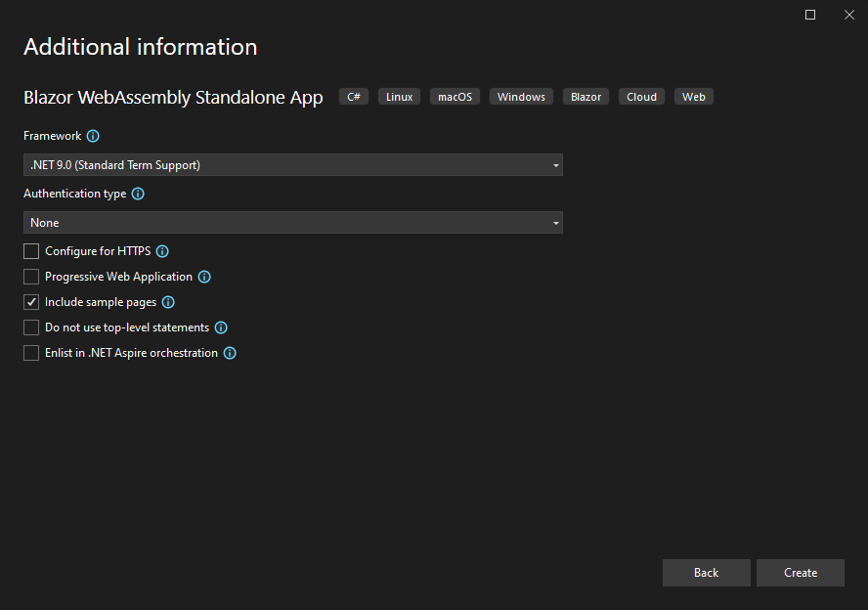Close the Additional information dialog
The height and width of the screenshot is (610, 868).
click(849, 15)
